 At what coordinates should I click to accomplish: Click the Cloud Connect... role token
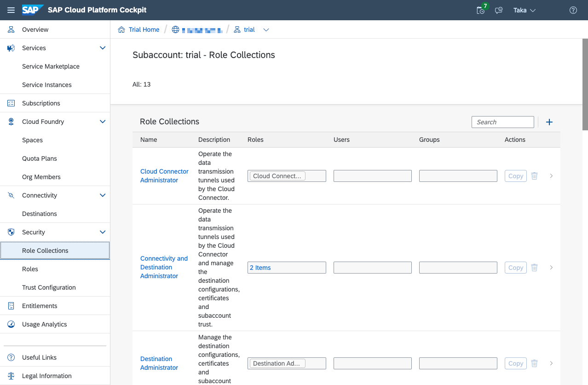coord(277,176)
